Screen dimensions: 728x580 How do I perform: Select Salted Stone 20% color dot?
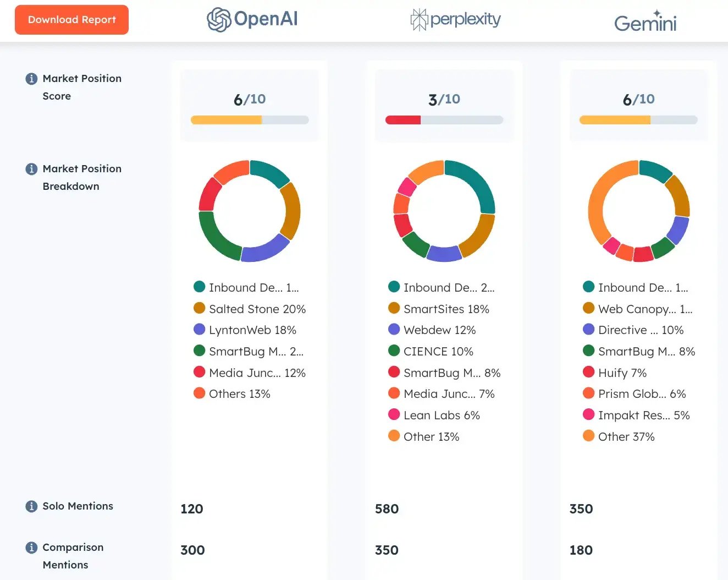pyautogui.click(x=199, y=308)
